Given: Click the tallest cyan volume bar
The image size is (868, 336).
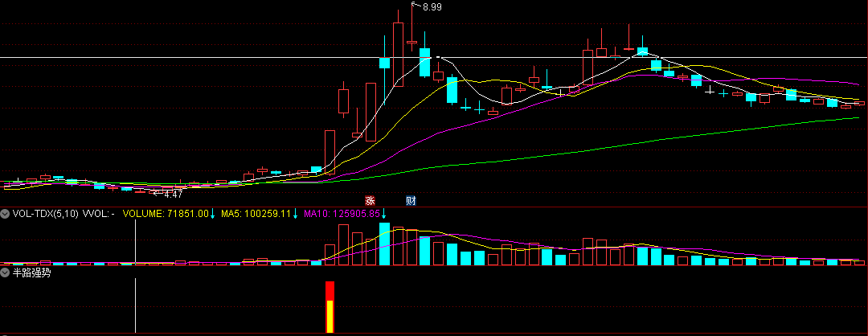Looking at the screenshot, I should click(384, 244).
